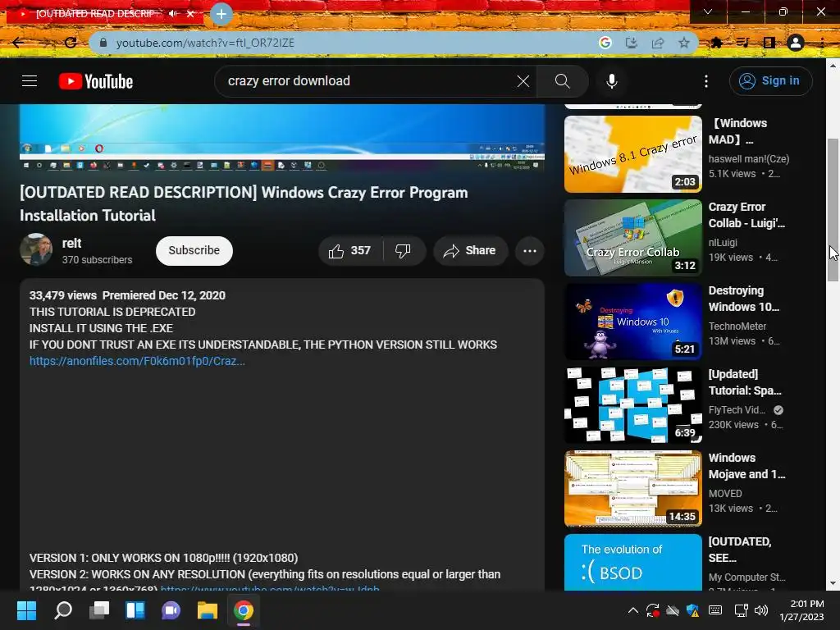Click the magnifier search button
The width and height of the screenshot is (840, 630).
click(562, 81)
